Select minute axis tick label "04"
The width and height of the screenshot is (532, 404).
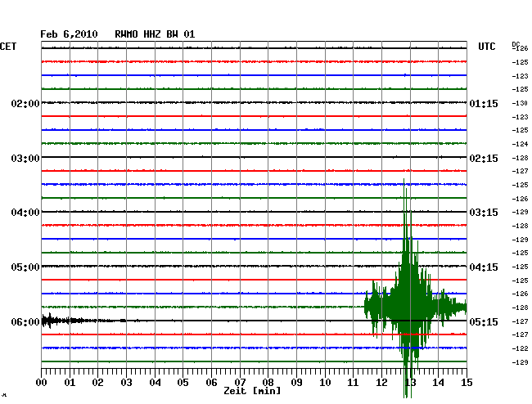point(155,383)
